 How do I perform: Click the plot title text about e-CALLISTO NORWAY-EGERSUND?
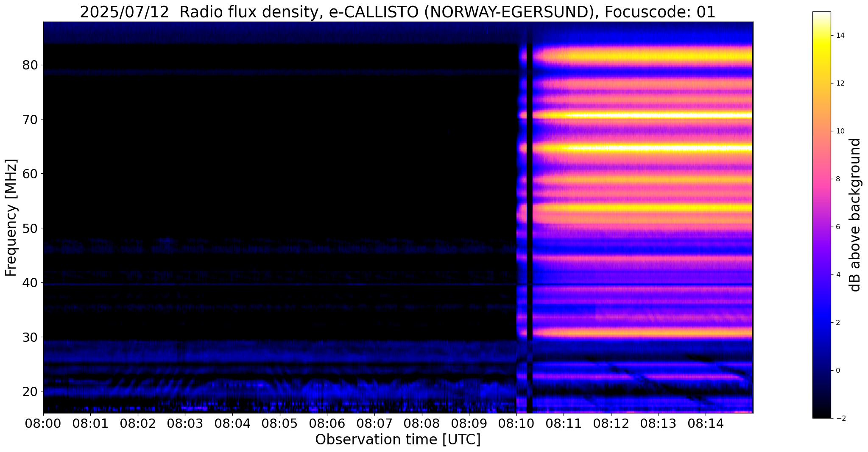[397, 12]
